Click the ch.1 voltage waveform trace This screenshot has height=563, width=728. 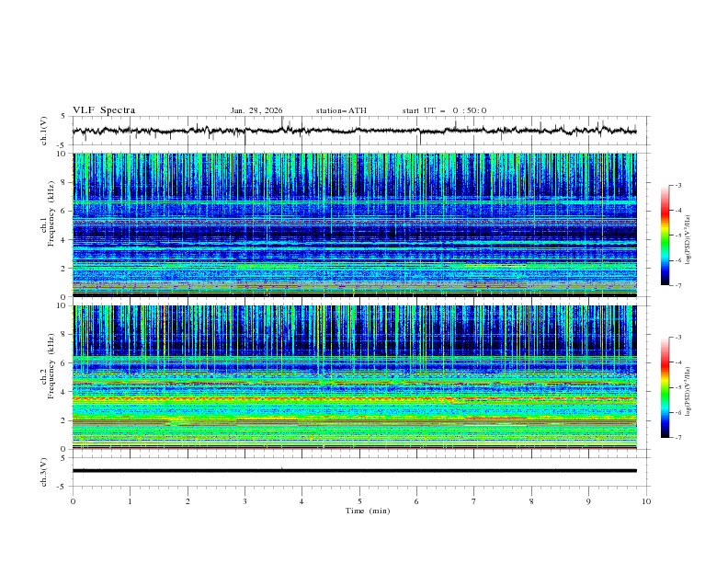click(354, 131)
